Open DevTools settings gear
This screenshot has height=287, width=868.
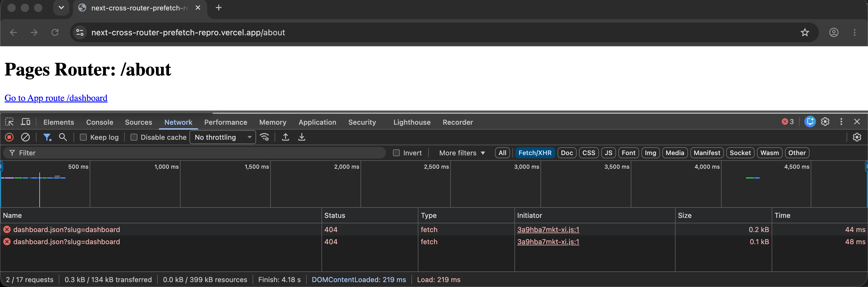825,122
